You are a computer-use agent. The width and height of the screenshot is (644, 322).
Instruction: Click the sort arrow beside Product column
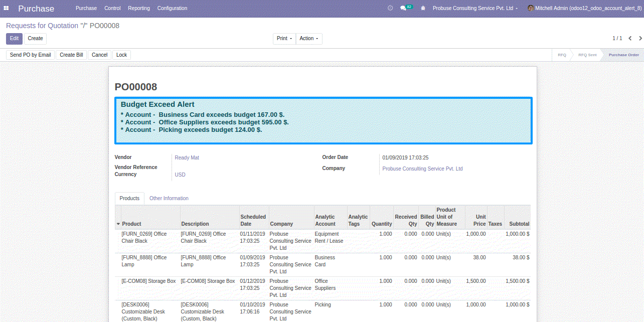118,224
